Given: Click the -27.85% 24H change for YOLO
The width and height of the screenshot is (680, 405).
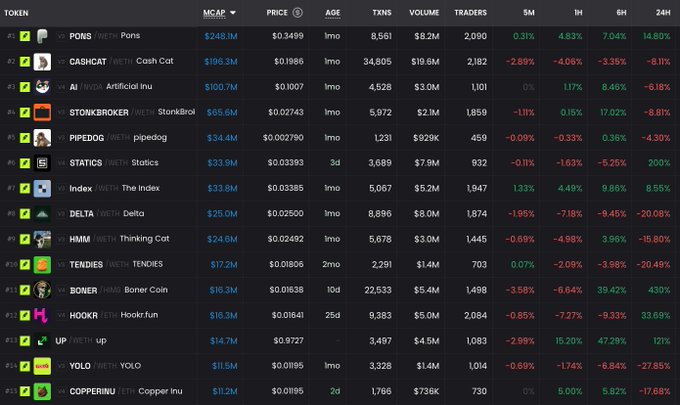Looking at the screenshot, I should (x=654, y=366).
